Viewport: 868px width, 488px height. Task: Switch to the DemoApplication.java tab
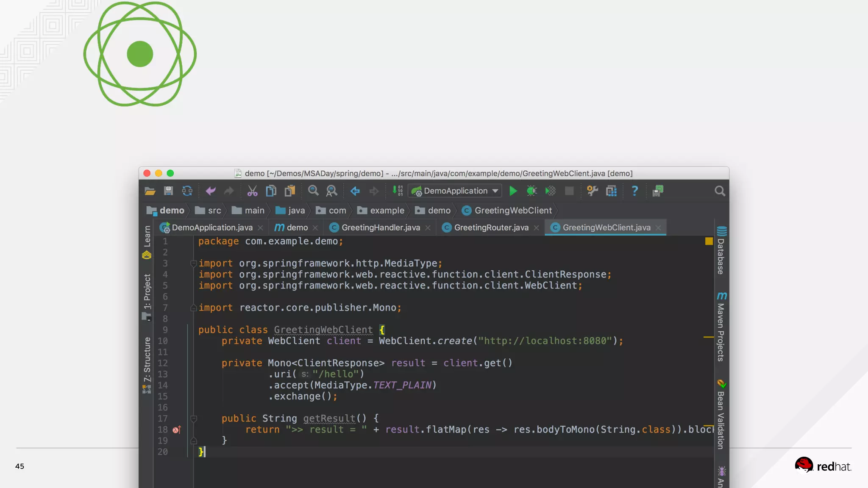[x=212, y=228]
